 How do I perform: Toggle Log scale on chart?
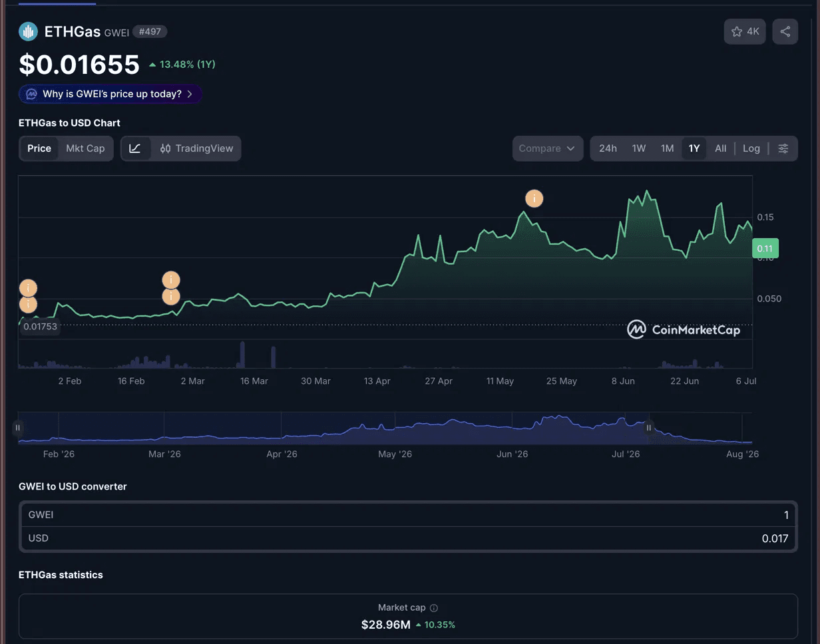point(751,148)
